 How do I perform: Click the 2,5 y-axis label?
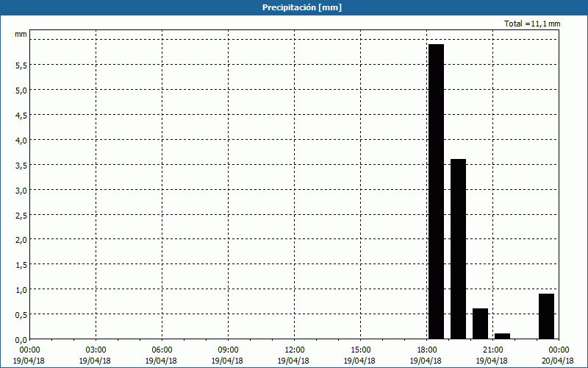click(21, 215)
